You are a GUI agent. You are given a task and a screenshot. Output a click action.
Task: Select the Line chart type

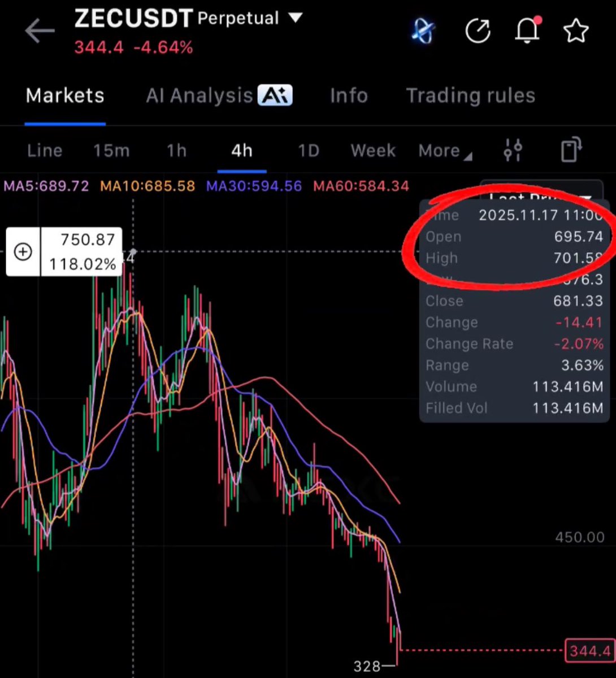tap(45, 151)
